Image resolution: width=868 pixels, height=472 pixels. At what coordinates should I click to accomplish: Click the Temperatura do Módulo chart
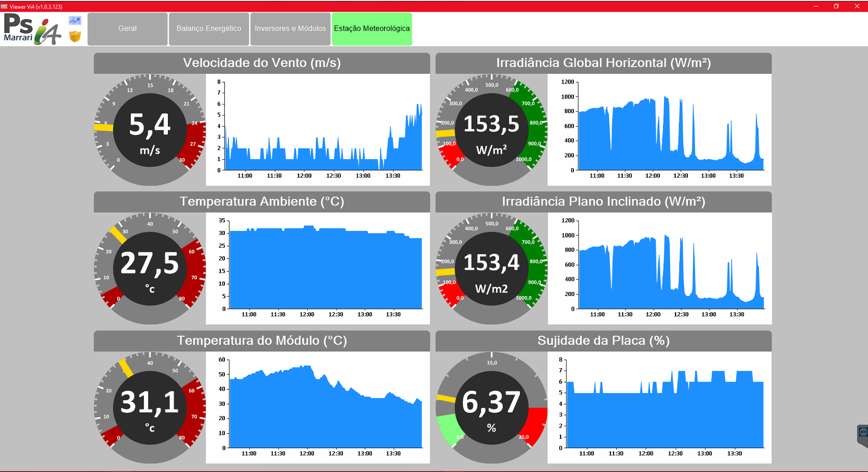coord(318,407)
